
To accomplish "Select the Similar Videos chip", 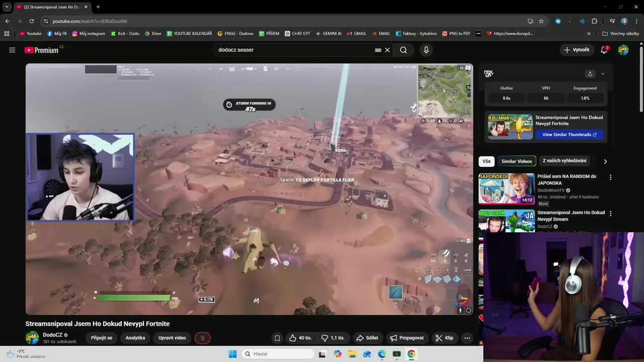I will 517,161.
